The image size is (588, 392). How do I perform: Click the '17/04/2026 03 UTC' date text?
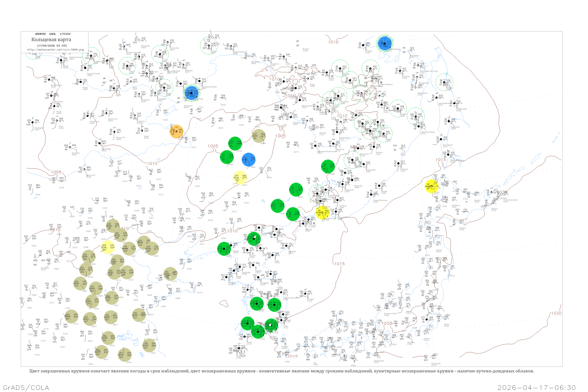[x=52, y=45]
